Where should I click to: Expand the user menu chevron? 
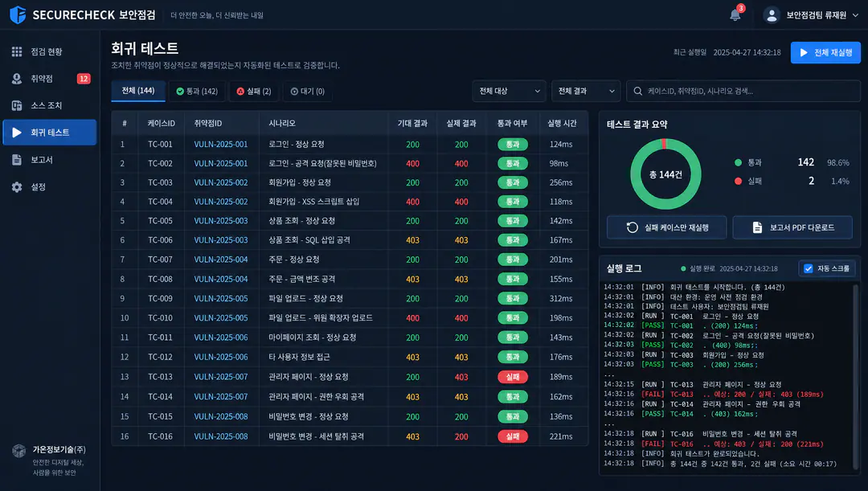(855, 15)
